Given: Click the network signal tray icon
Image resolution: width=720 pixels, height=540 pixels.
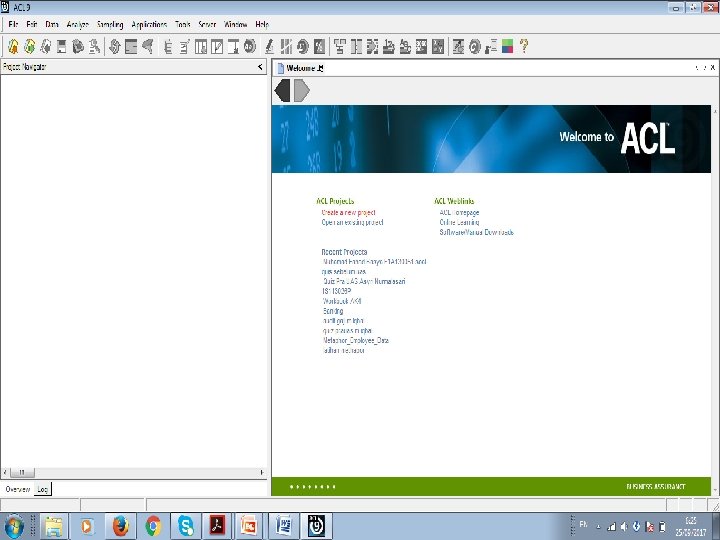Looking at the screenshot, I should click(x=611, y=527).
